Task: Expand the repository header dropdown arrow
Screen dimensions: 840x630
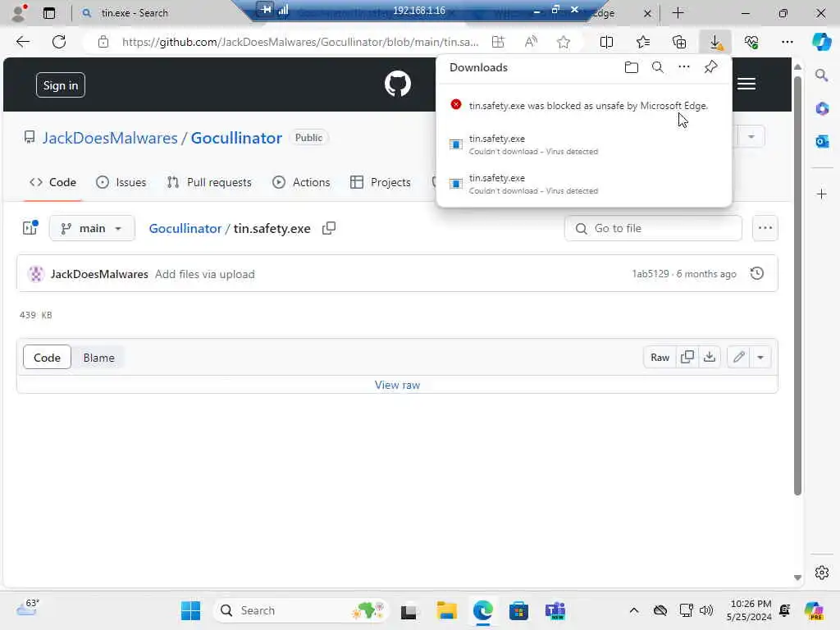Action: 751,137
